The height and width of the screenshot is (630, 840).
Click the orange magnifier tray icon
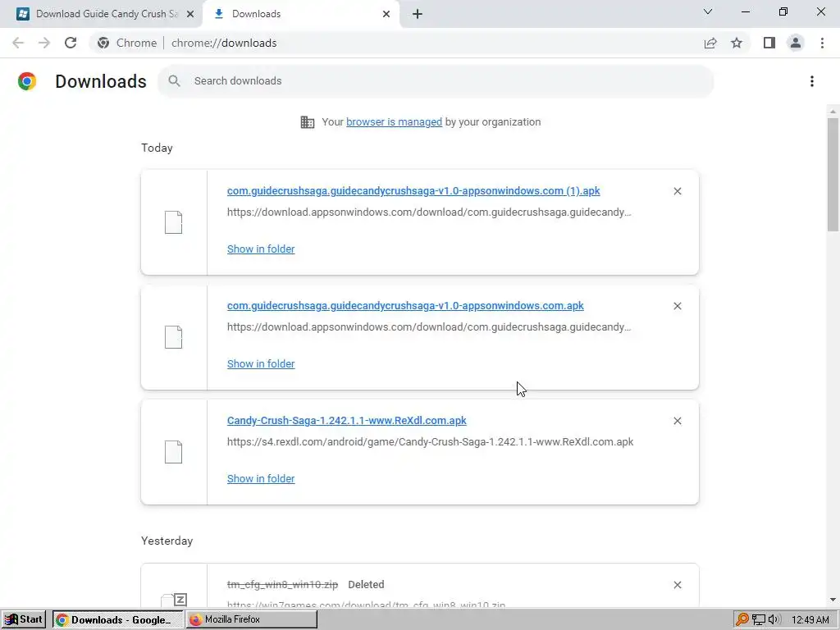click(742, 620)
